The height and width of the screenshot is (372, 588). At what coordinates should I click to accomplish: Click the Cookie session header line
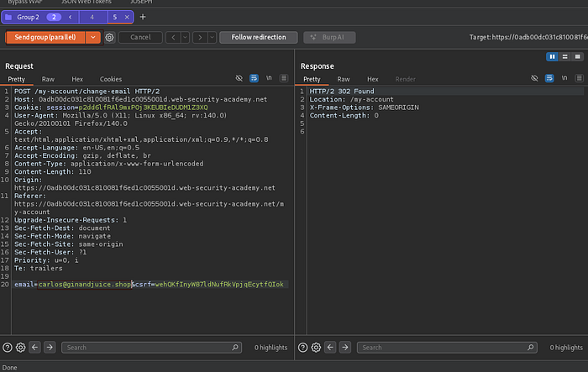111,107
